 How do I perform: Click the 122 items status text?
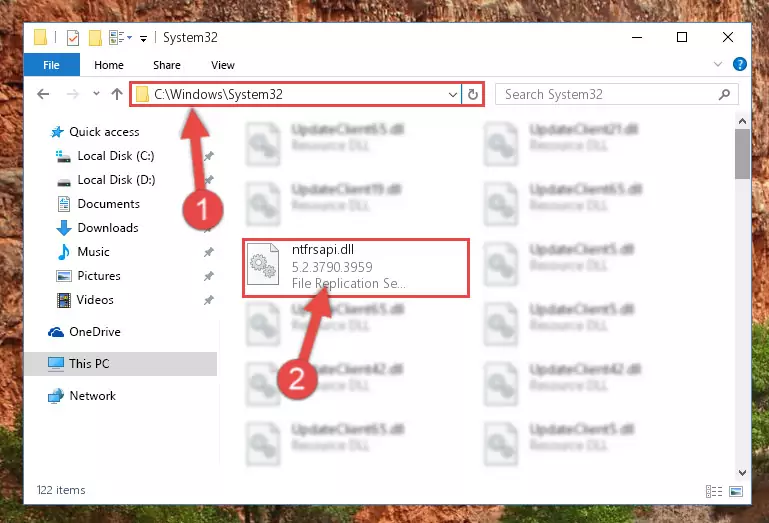[61, 490]
